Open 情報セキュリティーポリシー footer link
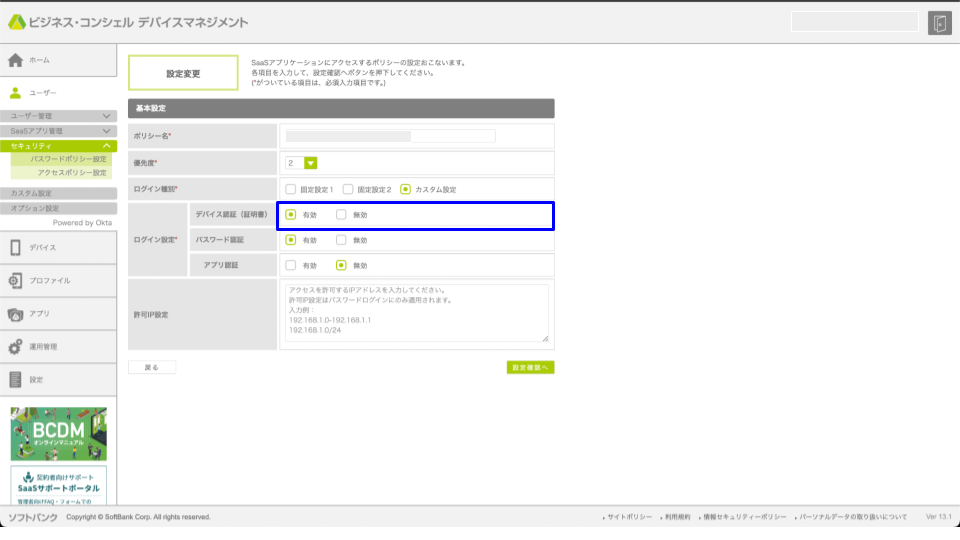Viewport: 960px width, 540px height. coord(744,517)
